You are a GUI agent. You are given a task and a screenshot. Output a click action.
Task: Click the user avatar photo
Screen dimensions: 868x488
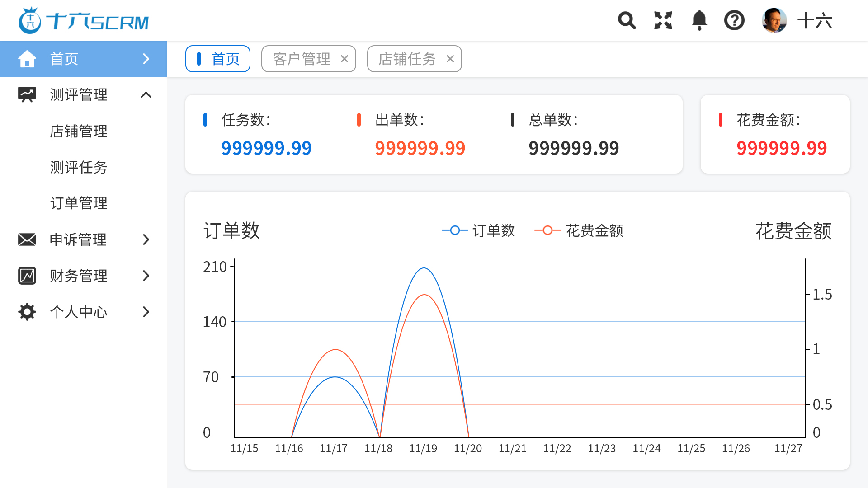coord(774,21)
